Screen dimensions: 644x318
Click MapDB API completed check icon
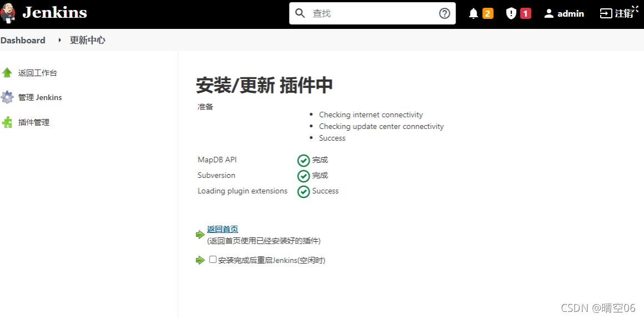pyautogui.click(x=303, y=160)
